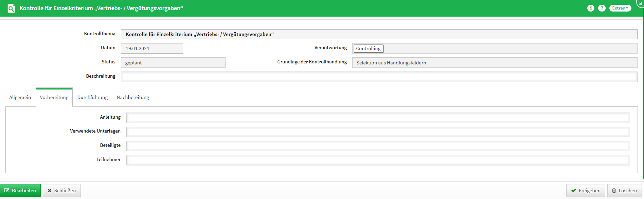The height and width of the screenshot is (199, 644).
Task: Click the Controlling tag in Verantwortung
Action: coord(368,48)
